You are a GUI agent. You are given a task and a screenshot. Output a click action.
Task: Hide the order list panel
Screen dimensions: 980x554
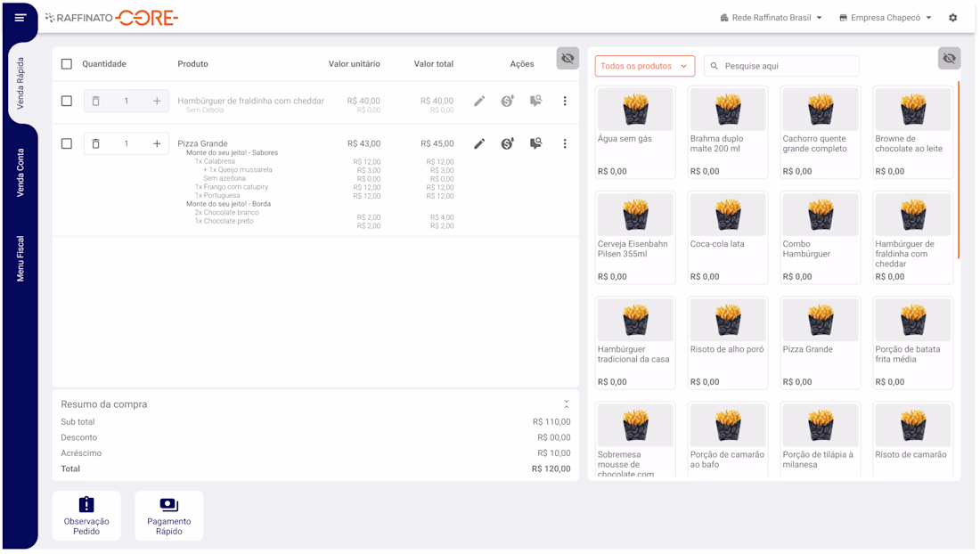point(568,58)
